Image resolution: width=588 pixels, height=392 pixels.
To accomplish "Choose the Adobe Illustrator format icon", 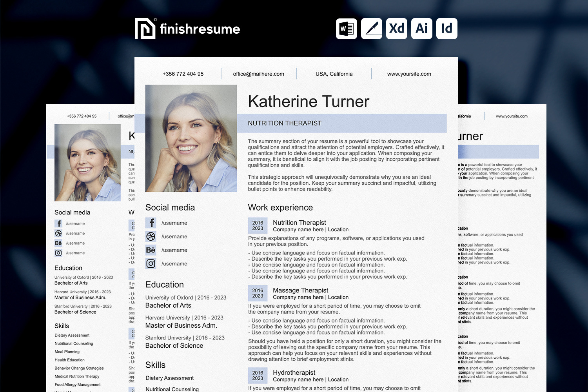I will click(x=421, y=29).
